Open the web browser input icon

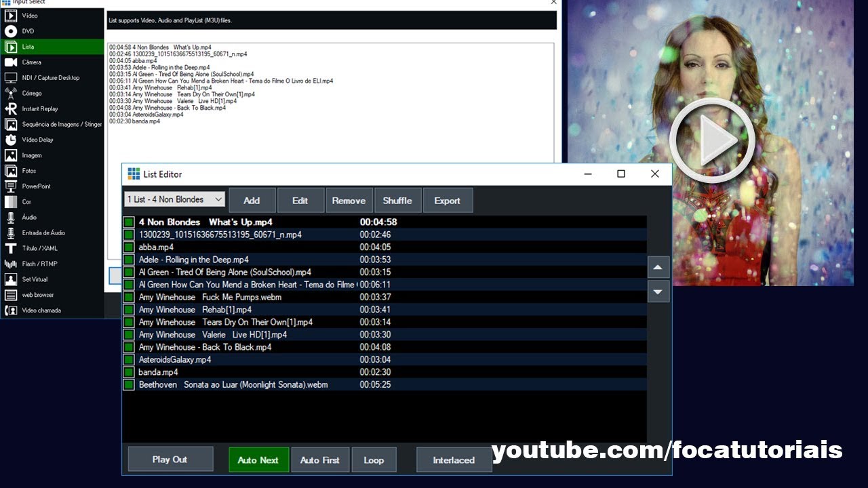(11, 295)
